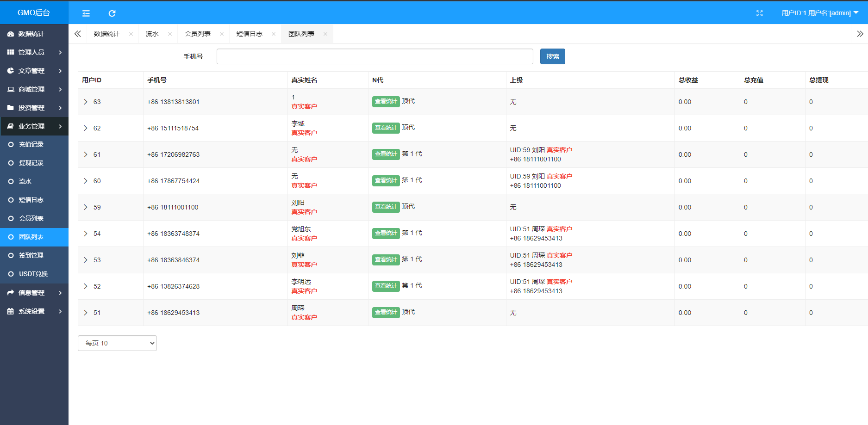
Task: Close the 数据统计 tab
Action: pyautogui.click(x=131, y=34)
